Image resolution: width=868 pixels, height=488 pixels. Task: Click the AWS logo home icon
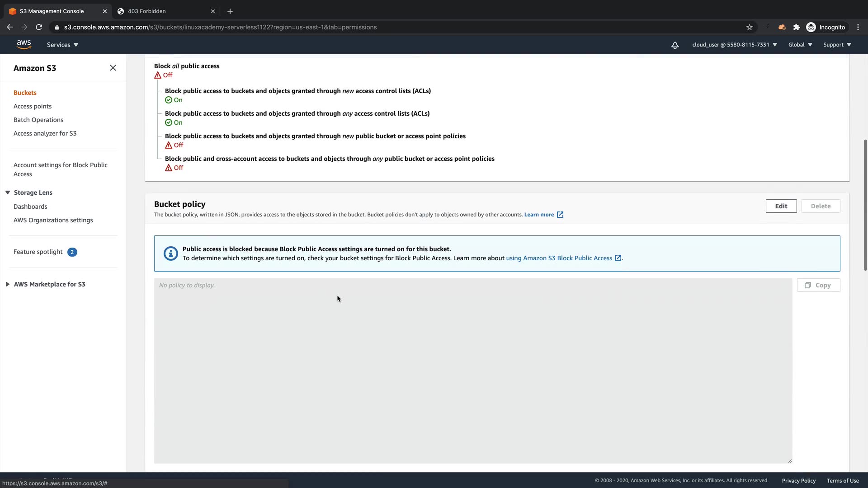24,44
